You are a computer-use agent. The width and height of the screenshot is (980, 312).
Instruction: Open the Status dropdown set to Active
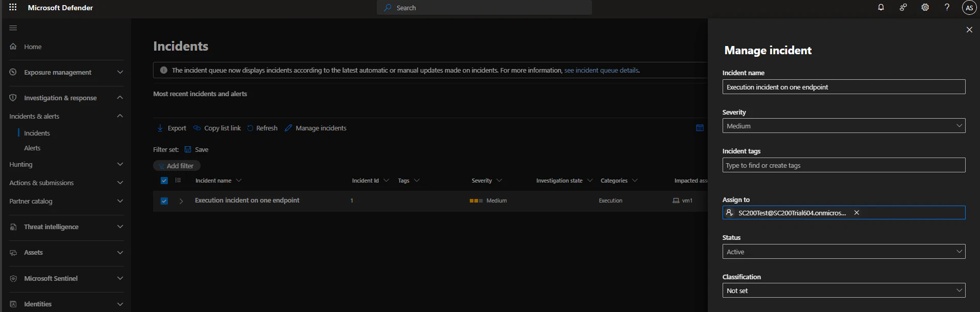[x=844, y=252]
